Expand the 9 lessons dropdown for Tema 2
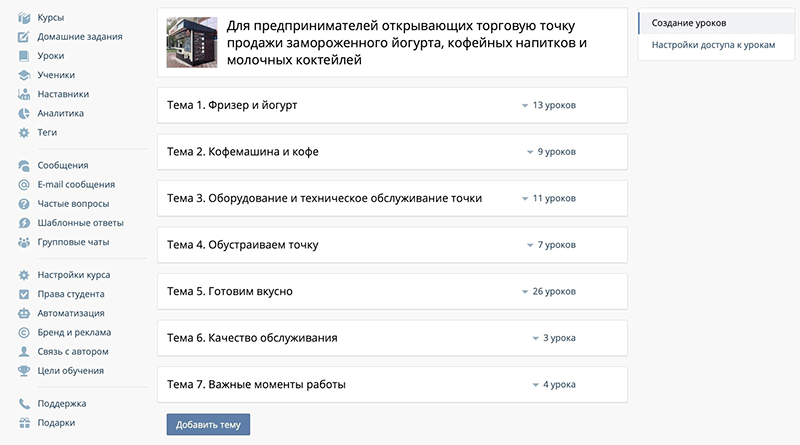The image size is (800, 445). (530, 152)
